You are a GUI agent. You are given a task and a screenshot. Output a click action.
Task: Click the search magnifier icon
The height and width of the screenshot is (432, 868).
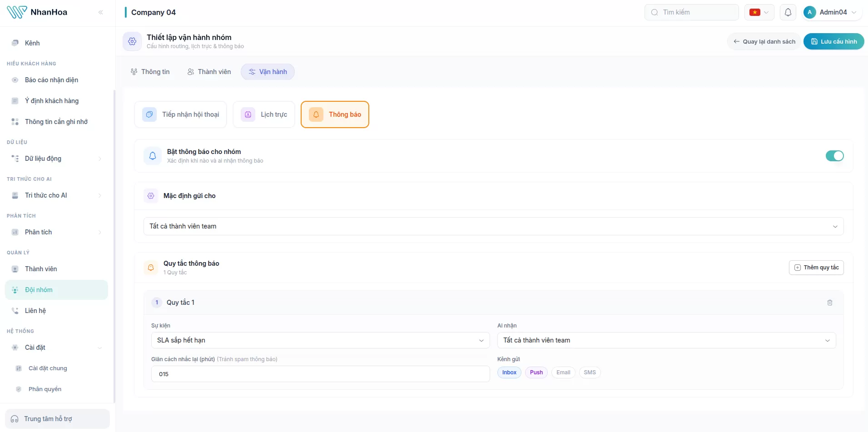[x=655, y=12]
